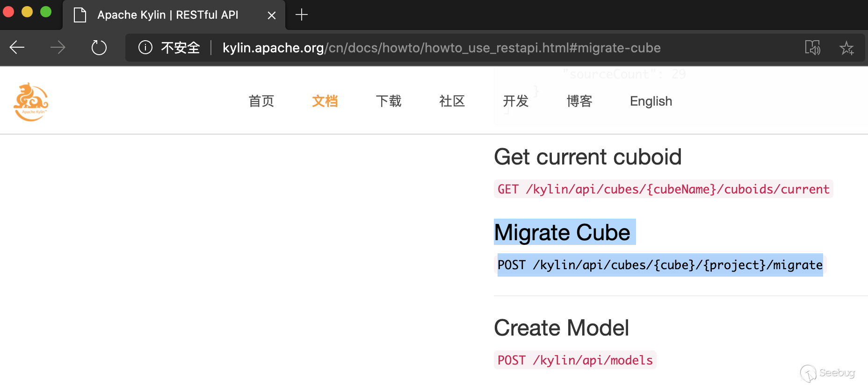868x386 pixels.
Task: Close the Apache Kylin RESTful API tab
Action: (x=271, y=15)
